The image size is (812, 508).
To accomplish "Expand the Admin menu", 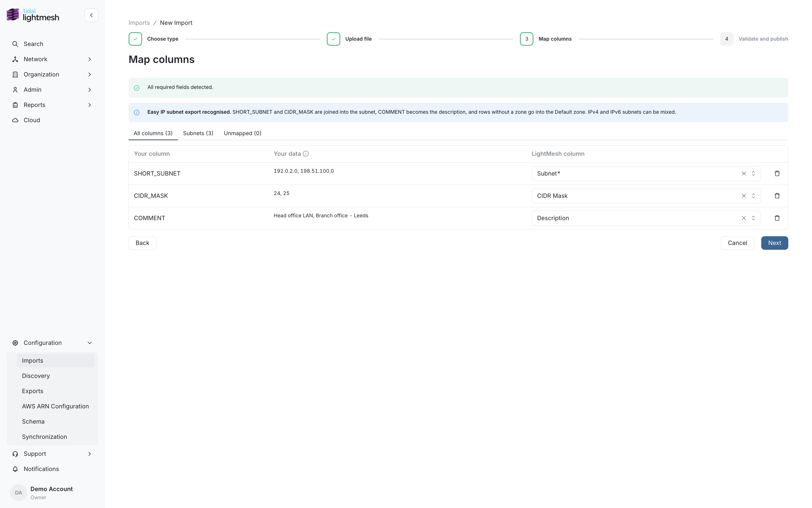I will pos(52,90).
